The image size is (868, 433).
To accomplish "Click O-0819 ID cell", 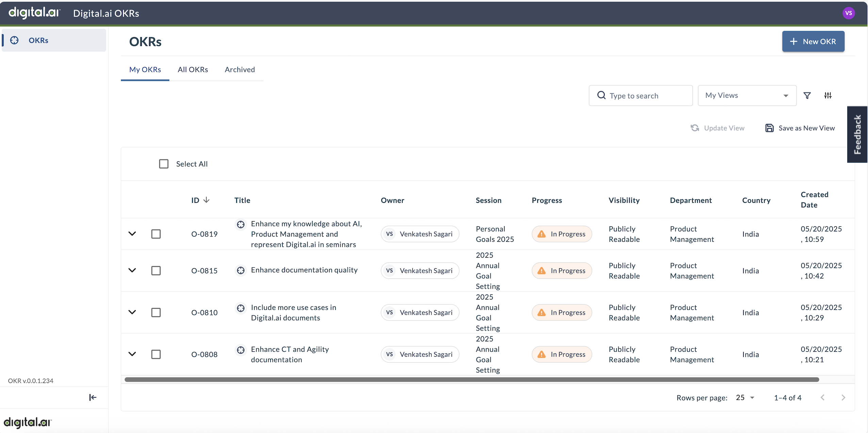I will [x=204, y=234].
